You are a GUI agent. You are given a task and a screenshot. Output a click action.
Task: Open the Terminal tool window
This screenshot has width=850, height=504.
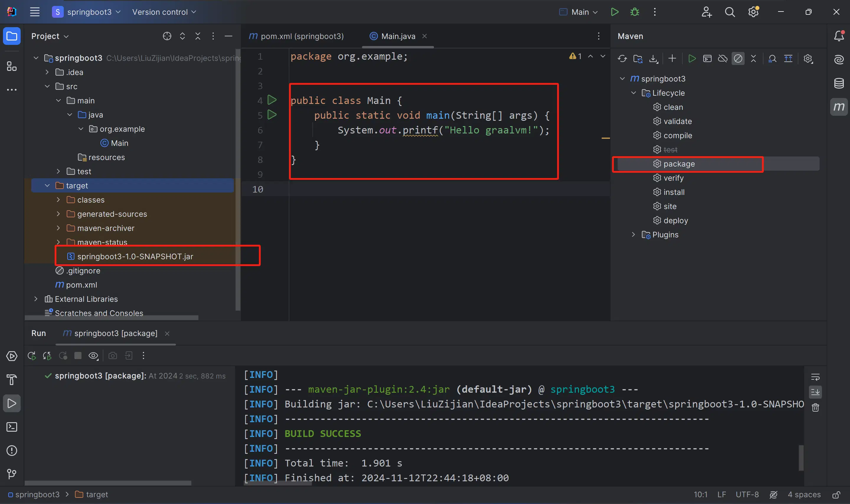tap(12, 427)
